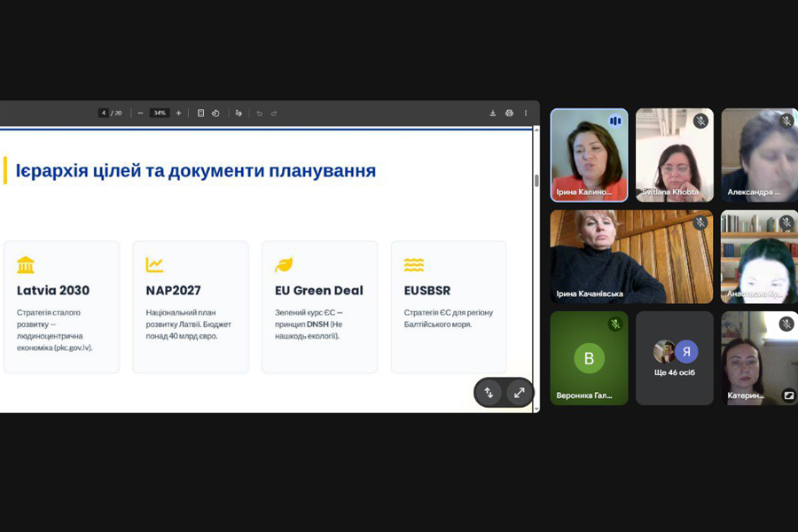Image resolution: width=798 pixels, height=532 pixels.
Task: Click the swap layout arrows button
Action: [x=489, y=393]
